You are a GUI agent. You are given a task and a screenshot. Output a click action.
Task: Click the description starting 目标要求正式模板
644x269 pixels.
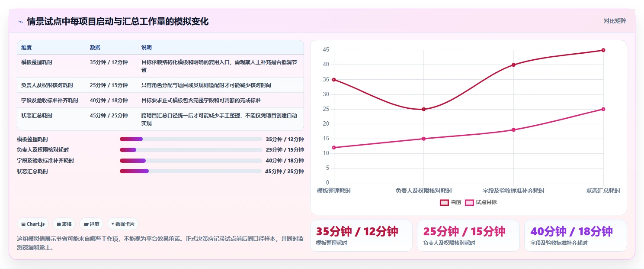pos(221,100)
